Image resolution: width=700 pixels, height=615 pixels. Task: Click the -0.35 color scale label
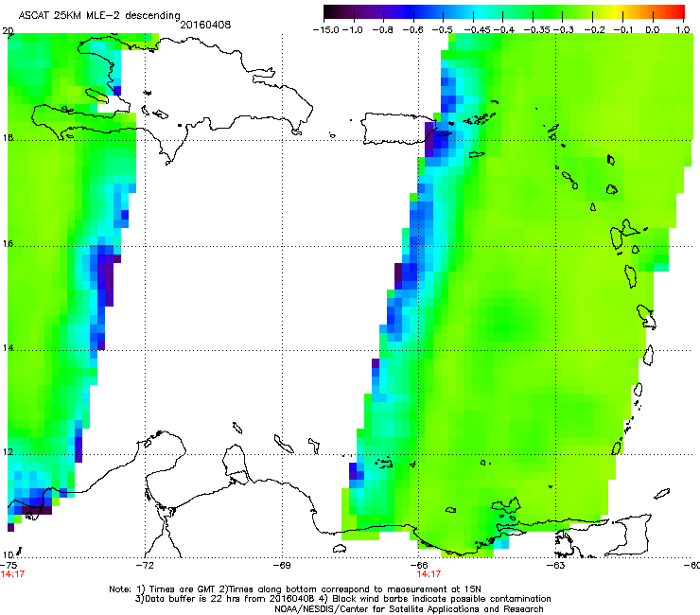coord(537,30)
